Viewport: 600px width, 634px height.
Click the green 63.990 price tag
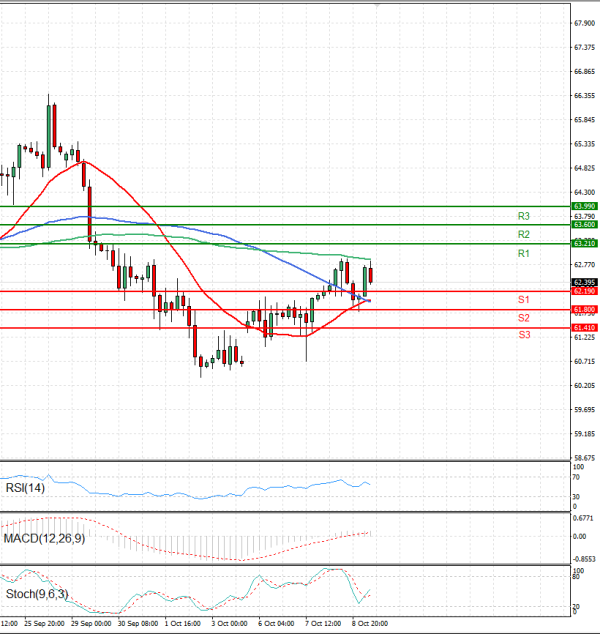click(584, 206)
